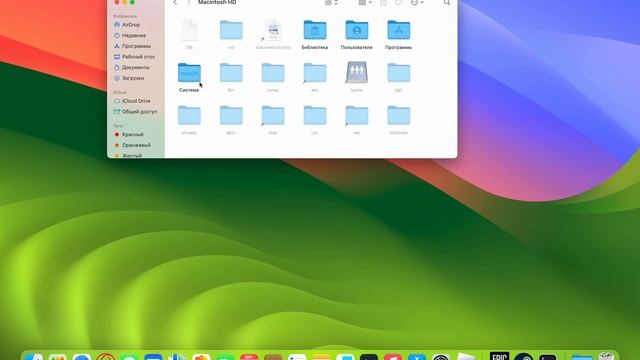This screenshot has width=640, height=360.
Task: Click the Macintosh HD window title
Action: 217,2
